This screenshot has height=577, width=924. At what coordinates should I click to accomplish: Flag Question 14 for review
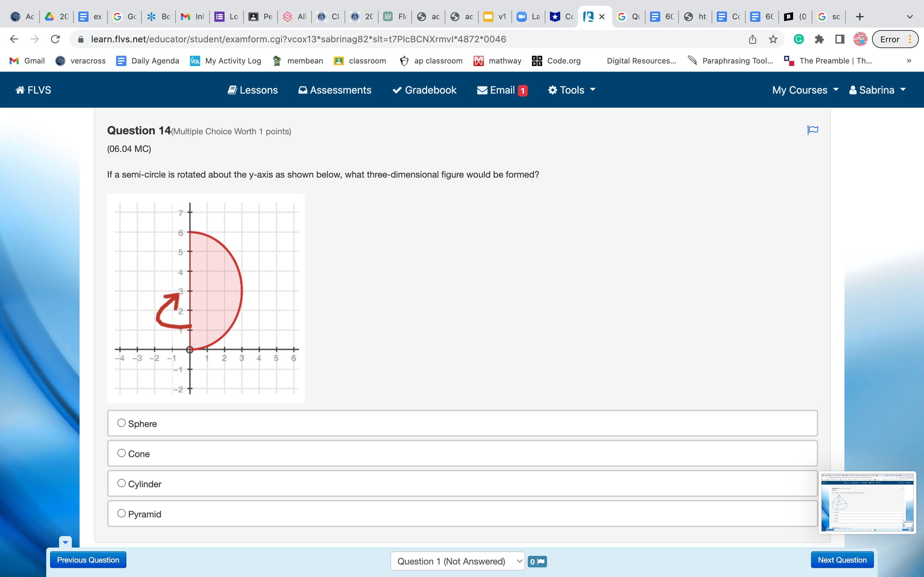tap(812, 130)
